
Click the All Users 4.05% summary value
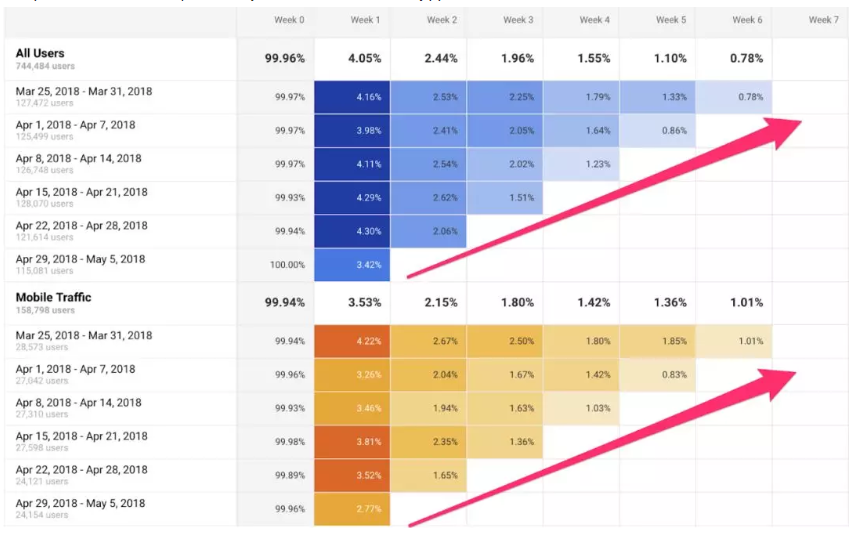pyautogui.click(x=364, y=59)
